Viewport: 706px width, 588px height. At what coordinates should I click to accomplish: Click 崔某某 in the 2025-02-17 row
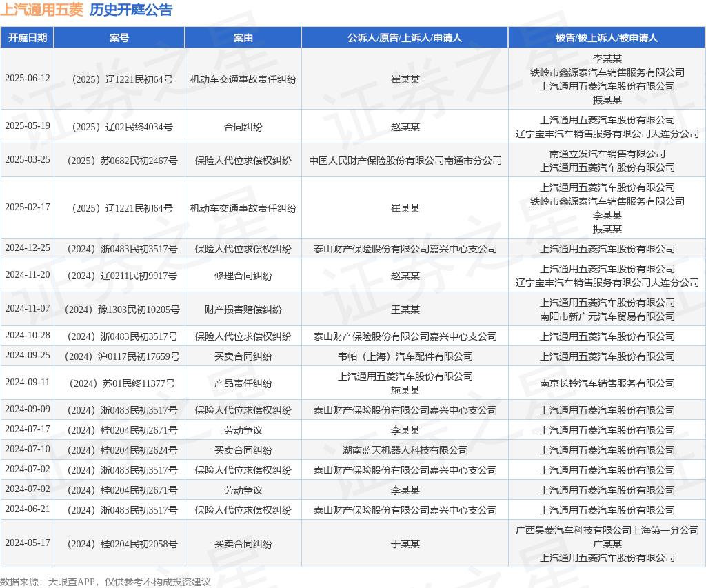(405, 208)
